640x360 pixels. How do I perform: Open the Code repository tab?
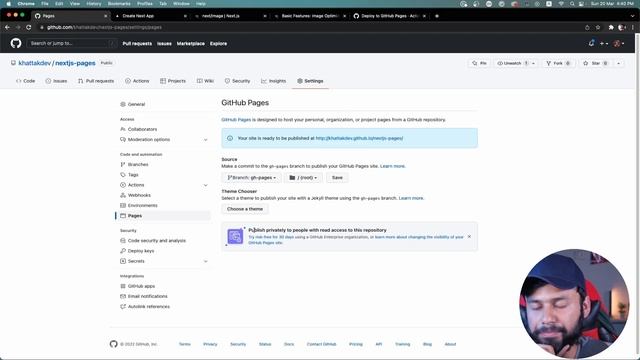coord(25,81)
